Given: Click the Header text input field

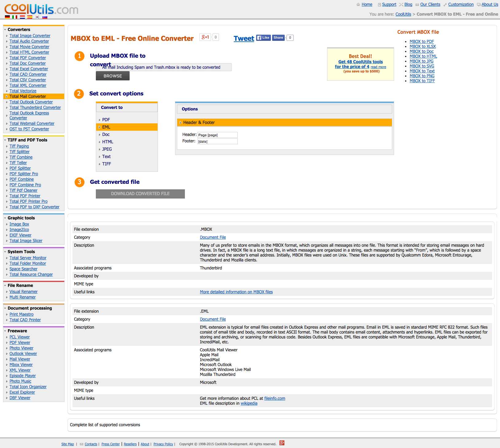Looking at the screenshot, I should (x=217, y=135).
